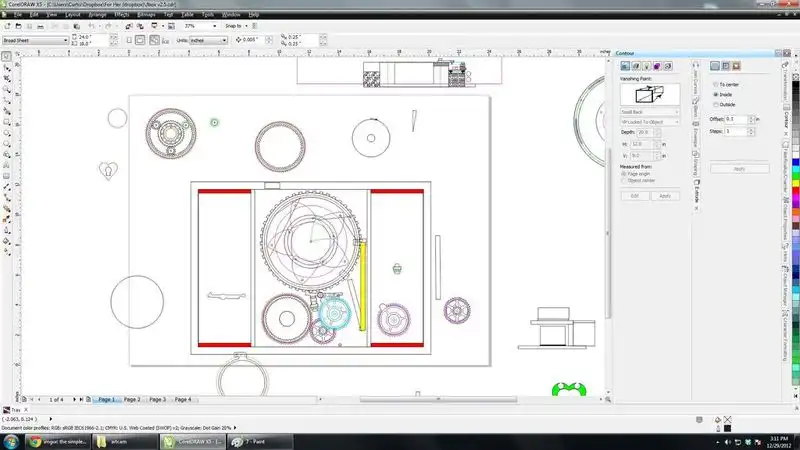Click the Apply button in Contour docker
Viewport: 800px width, 450px height.
click(x=739, y=168)
